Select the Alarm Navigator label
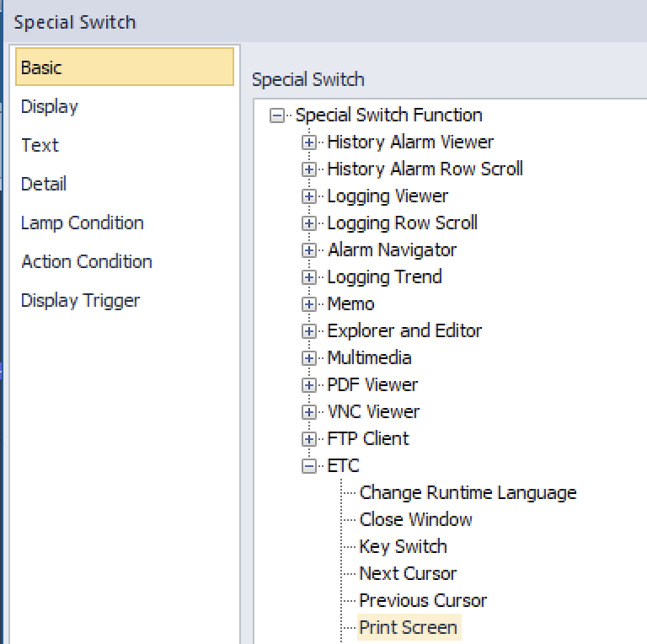Screen dimensions: 647x644 click(x=392, y=250)
